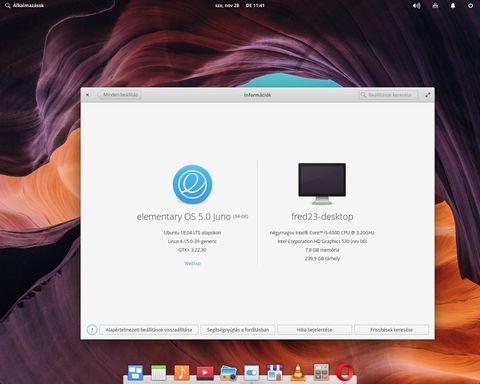Click the '239,9 GB tárhely' storage text

coord(322,259)
